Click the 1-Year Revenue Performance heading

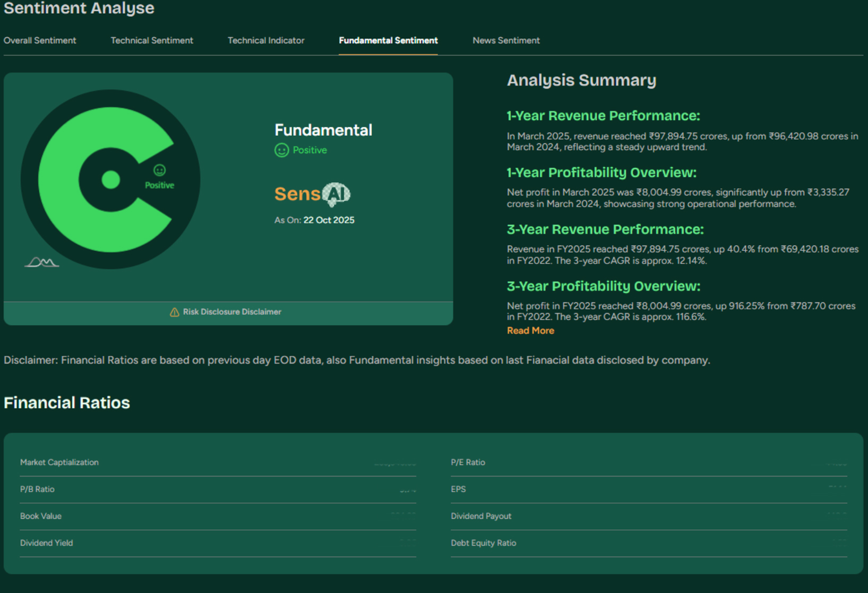tap(603, 116)
